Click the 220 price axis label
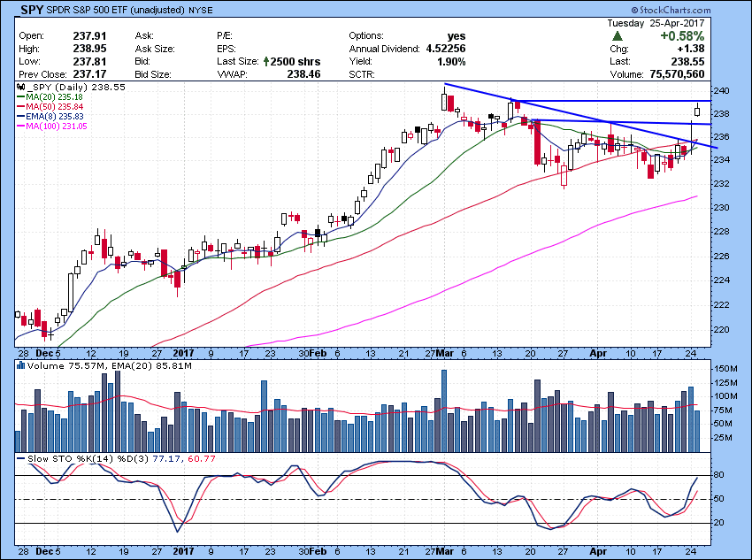This screenshot has width=752, height=560. click(722, 330)
